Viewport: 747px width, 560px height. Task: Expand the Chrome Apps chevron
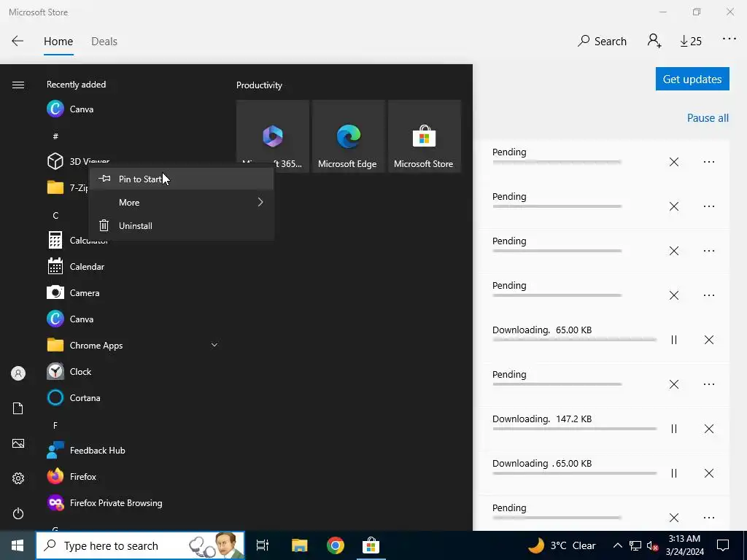pyautogui.click(x=214, y=345)
